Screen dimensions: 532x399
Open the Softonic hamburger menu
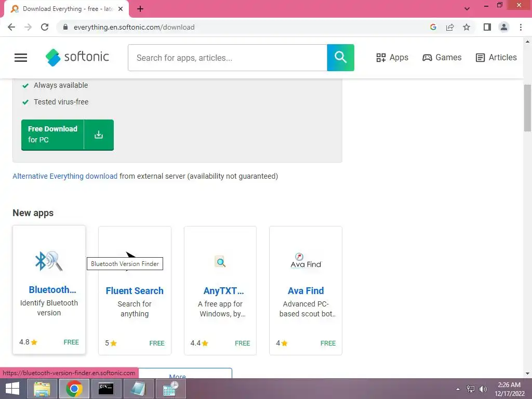click(21, 57)
